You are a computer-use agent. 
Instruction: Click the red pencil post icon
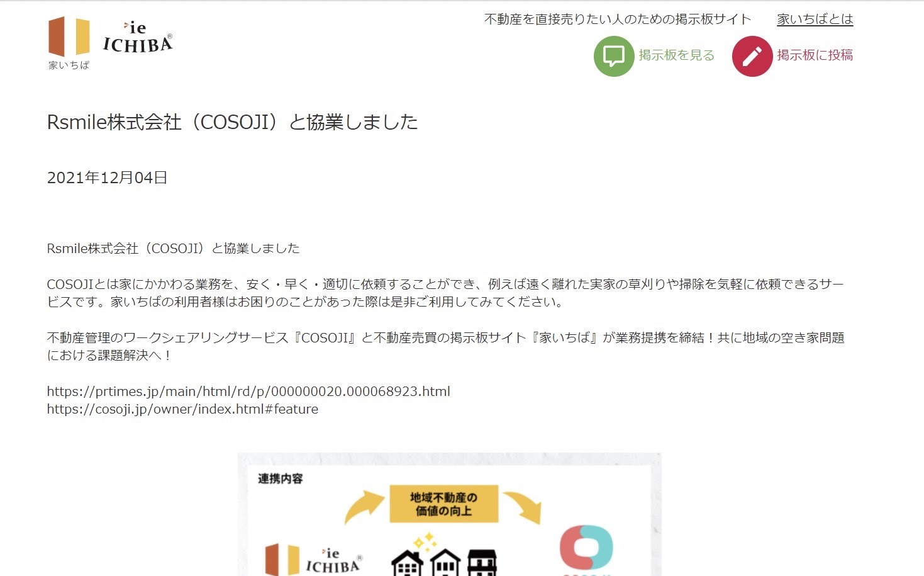click(752, 56)
